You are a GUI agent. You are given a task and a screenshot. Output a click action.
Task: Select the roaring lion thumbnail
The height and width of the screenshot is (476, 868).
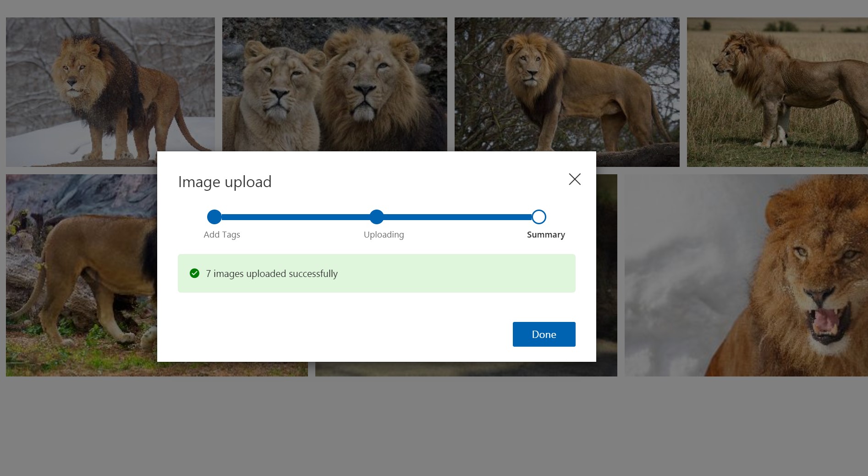coord(746,275)
